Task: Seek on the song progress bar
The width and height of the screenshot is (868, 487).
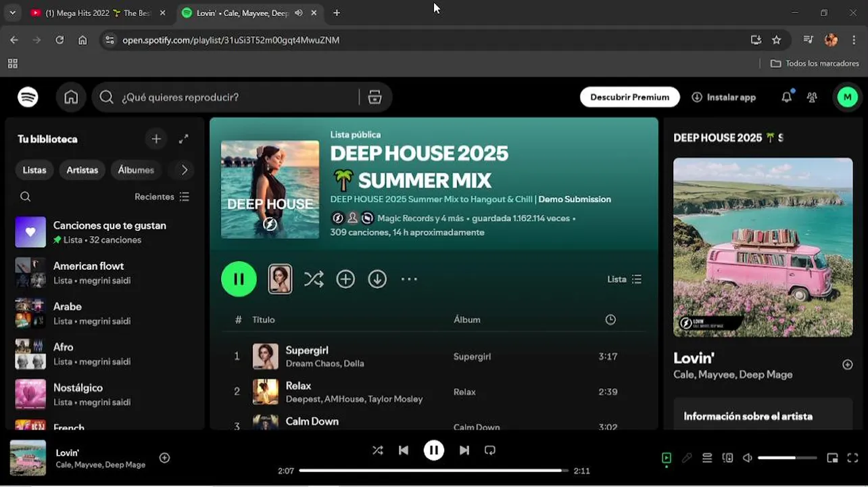Action: click(x=434, y=471)
